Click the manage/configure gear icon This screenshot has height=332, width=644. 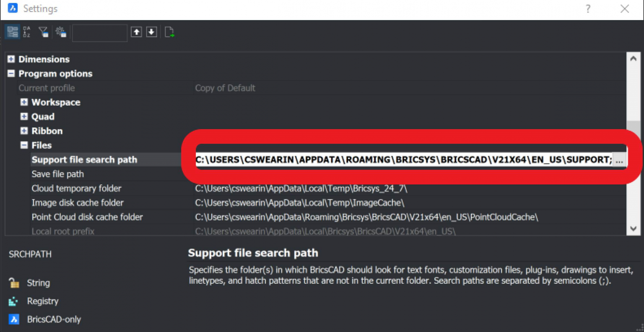[x=61, y=31]
